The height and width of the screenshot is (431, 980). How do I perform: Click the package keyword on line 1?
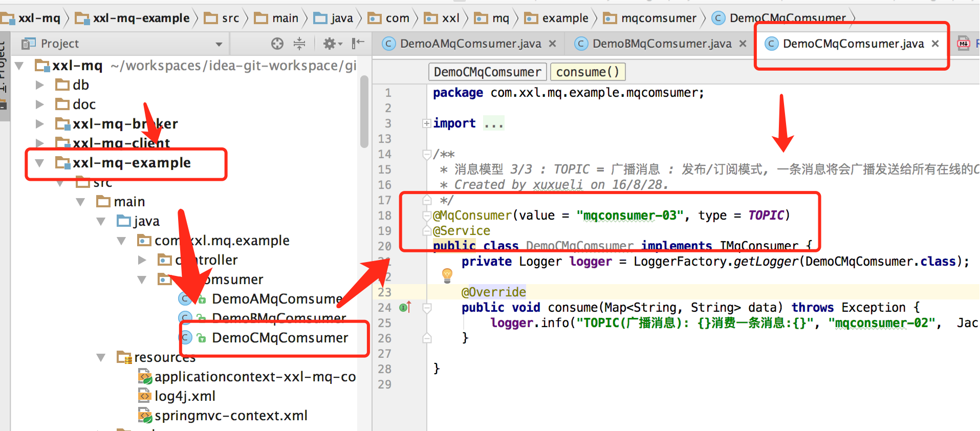[458, 93]
